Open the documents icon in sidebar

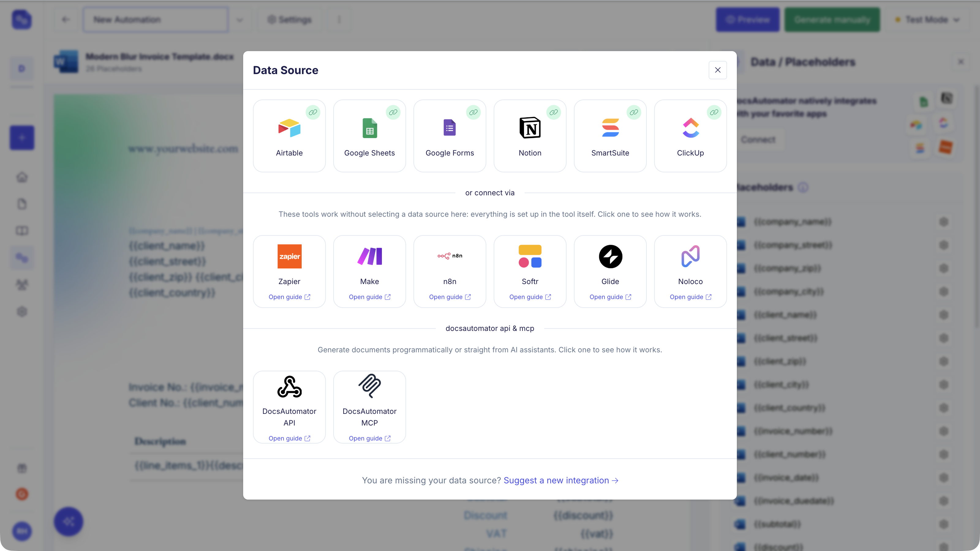point(22,204)
